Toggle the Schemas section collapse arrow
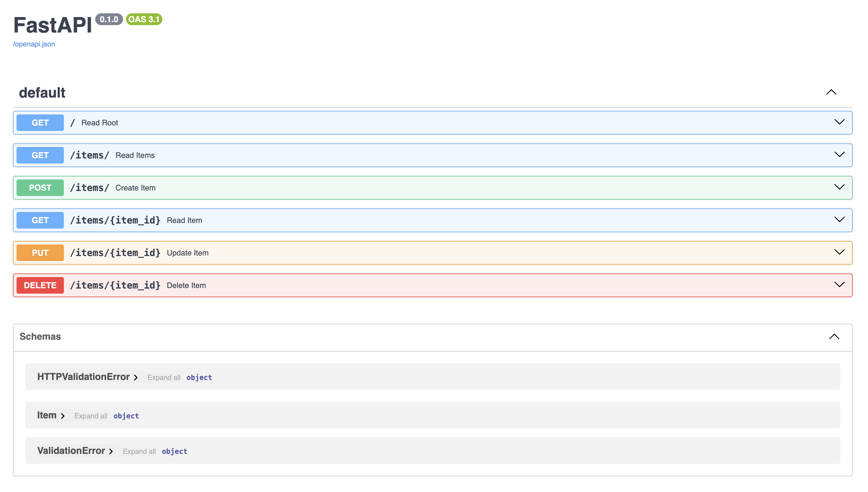 834,336
